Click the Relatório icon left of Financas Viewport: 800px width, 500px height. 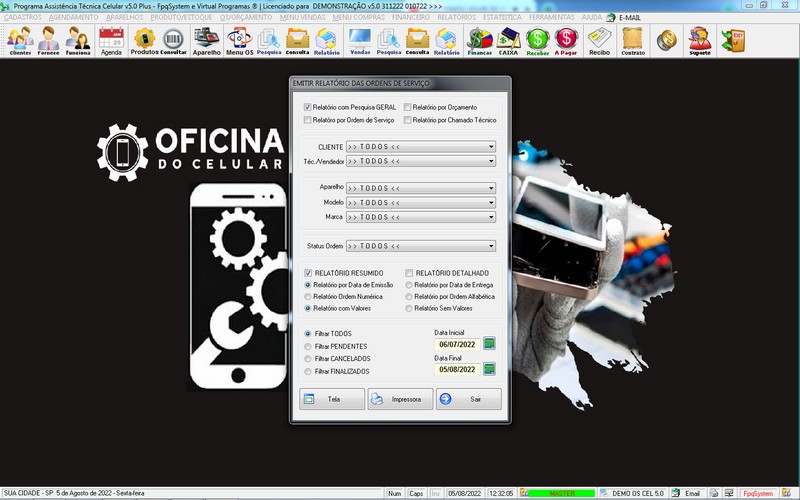446,41
